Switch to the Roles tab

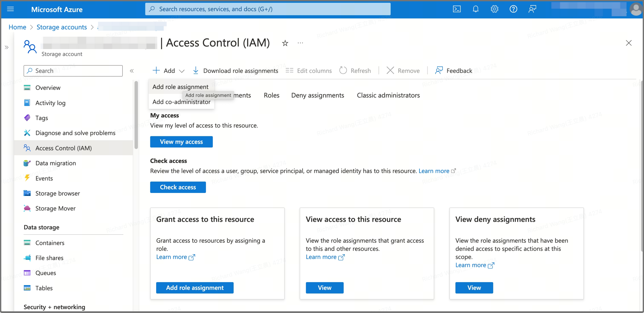pos(271,95)
